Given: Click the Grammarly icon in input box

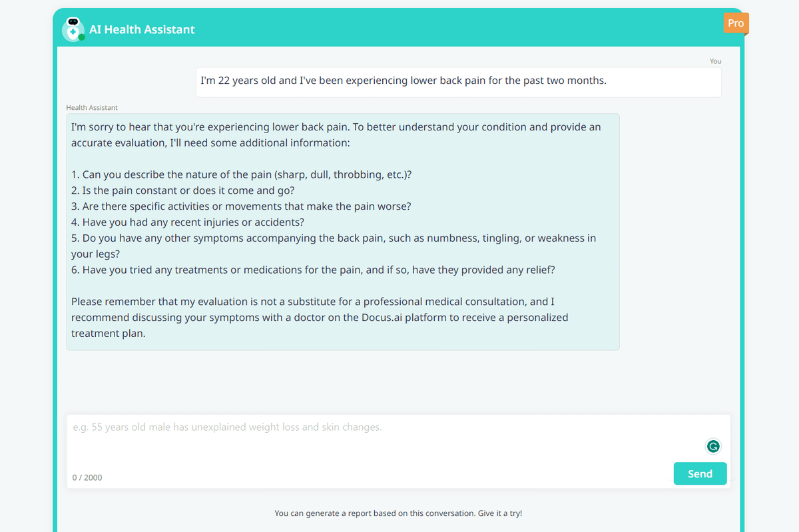Looking at the screenshot, I should click(x=713, y=447).
